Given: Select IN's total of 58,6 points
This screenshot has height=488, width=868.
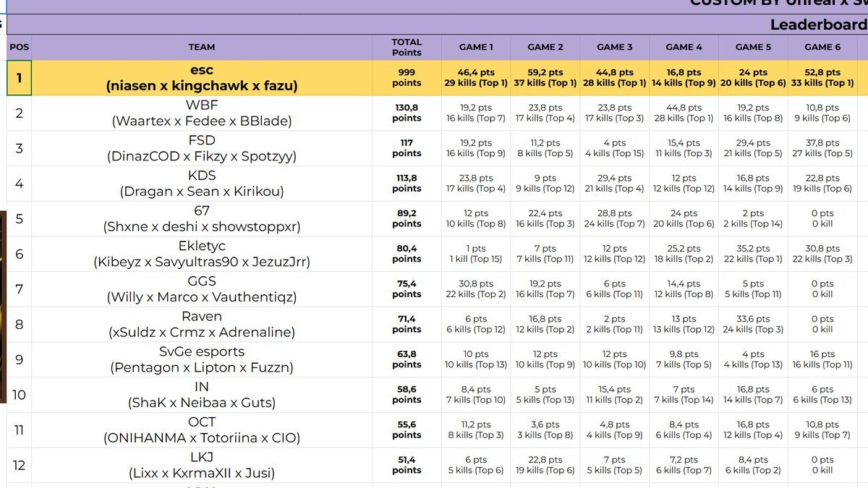Looking at the screenshot, I should pos(407,395).
